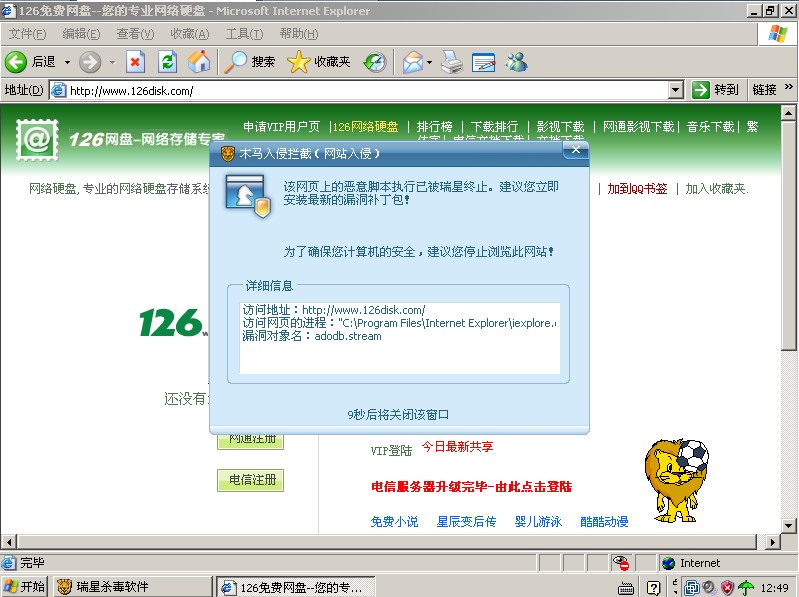Open the 编辑(E) menu
Image resolution: width=799 pixels, height=597 pixels.
click(81, 34)
